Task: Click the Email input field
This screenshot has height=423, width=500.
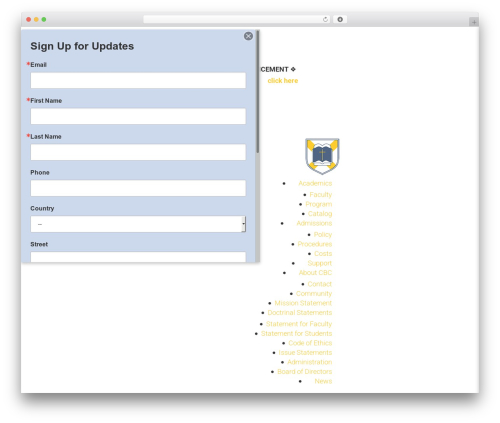Action: tap(138, 80)
